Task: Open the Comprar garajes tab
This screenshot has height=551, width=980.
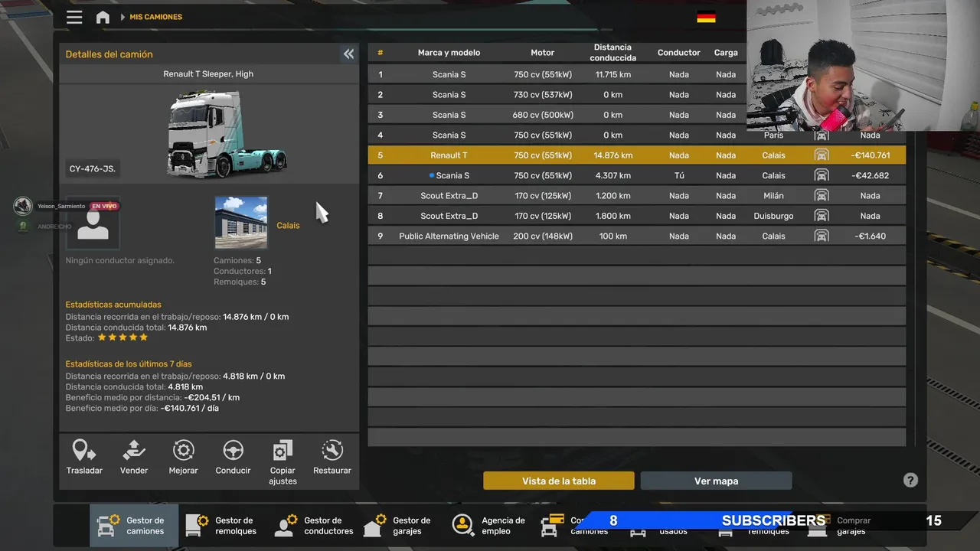Action: 846,525
